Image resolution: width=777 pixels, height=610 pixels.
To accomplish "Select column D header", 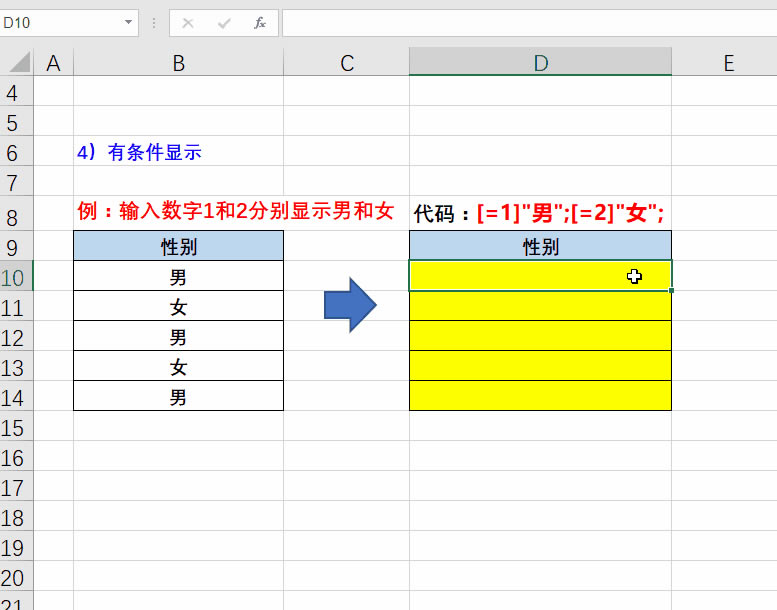I will 540,62.
